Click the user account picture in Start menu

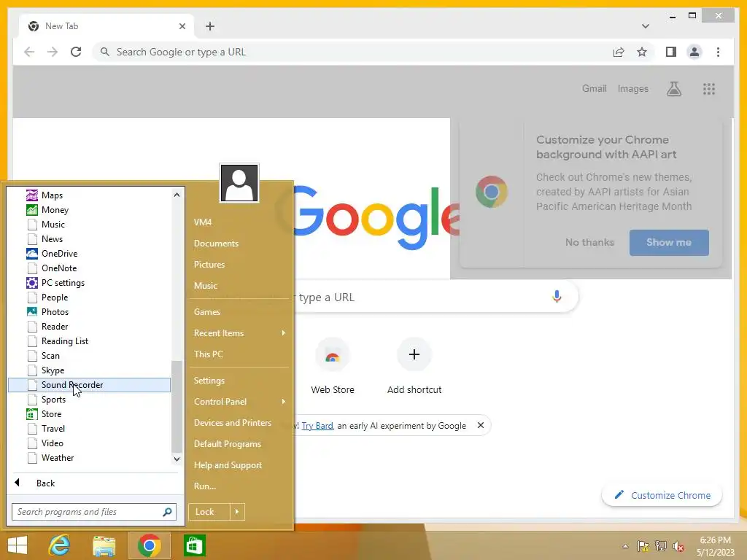(239, 183)
